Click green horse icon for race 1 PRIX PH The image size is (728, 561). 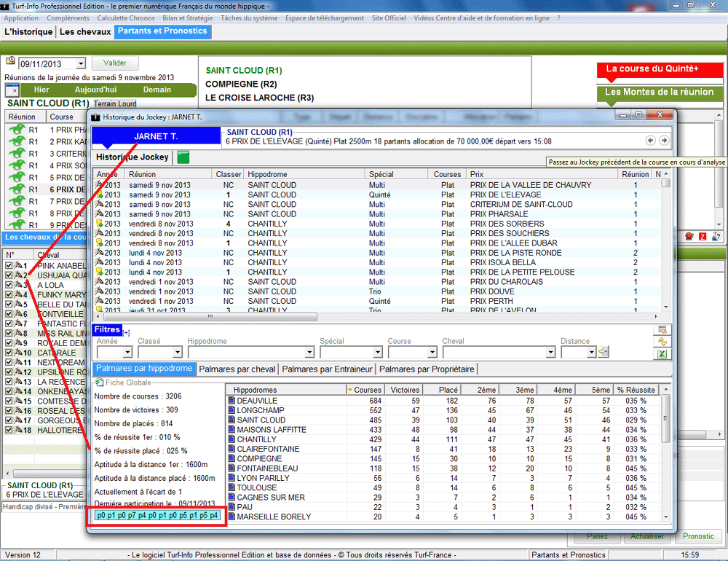[17, 129]
